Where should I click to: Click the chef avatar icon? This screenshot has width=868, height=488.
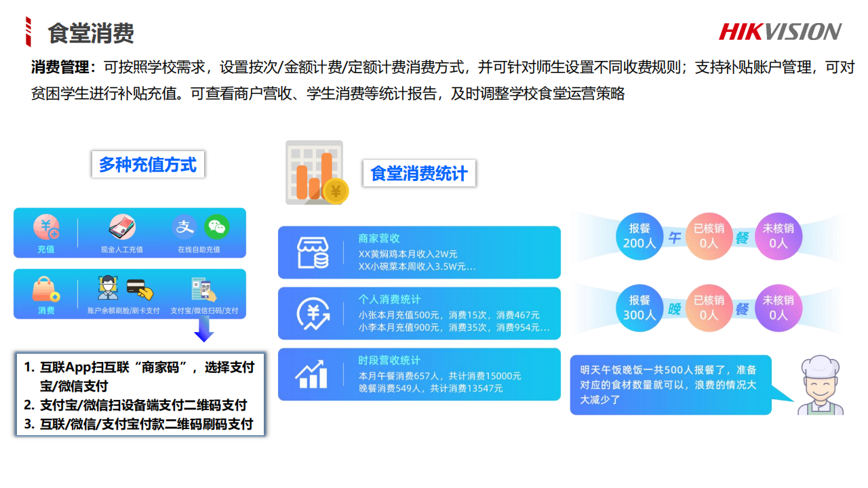tap(821, 385)
